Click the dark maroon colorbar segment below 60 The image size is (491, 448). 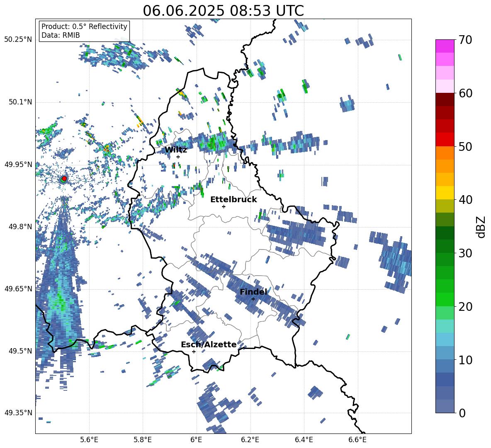pos(445,99)
